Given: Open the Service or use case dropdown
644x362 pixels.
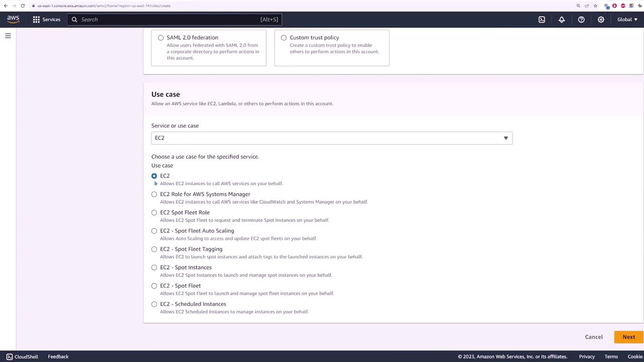Looking at the screenshot, I should click(x=332, y=138).
